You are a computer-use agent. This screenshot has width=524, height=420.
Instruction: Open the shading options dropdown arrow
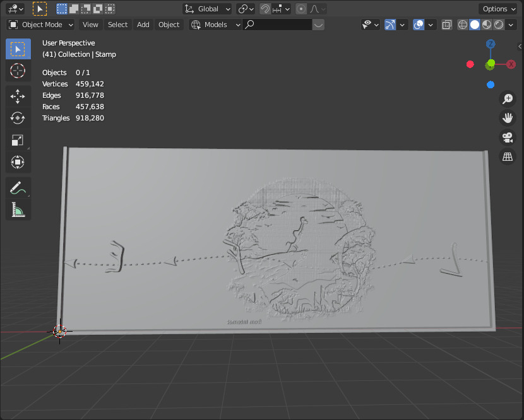coord(511,25)
